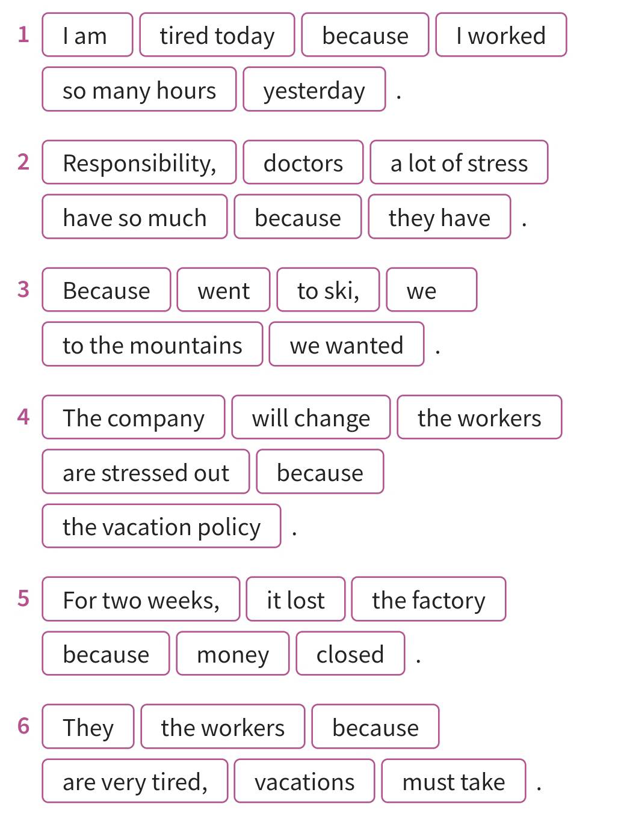Select the 'are very tired,' tile
The width and height of the screenshot is (618, 840).
(x=135, y=781)
